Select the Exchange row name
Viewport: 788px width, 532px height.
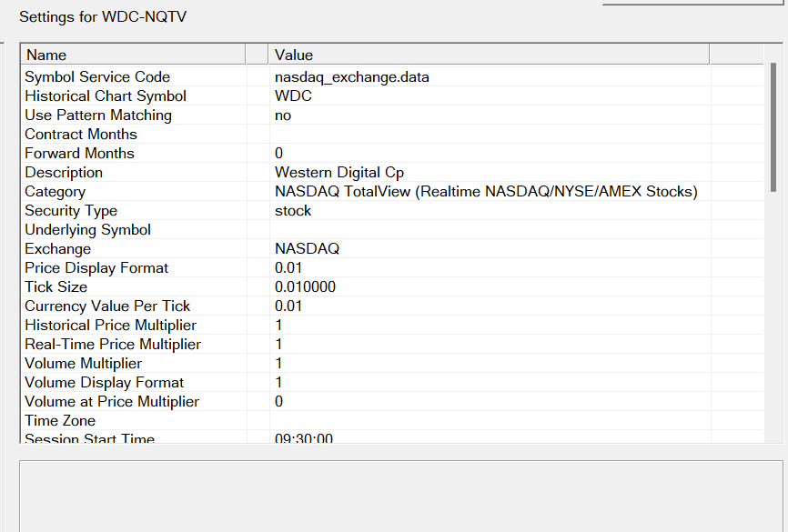coord(58,248)
